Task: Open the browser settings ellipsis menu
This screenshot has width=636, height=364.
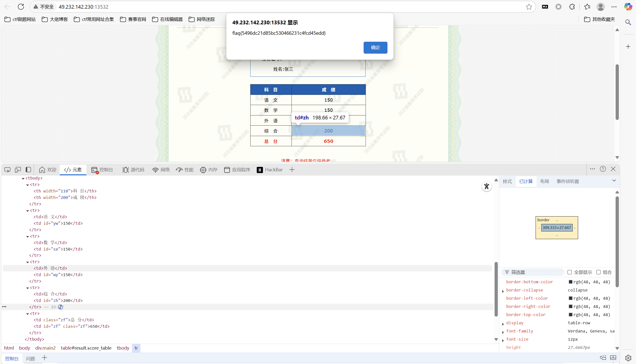Action: (614, 7)
